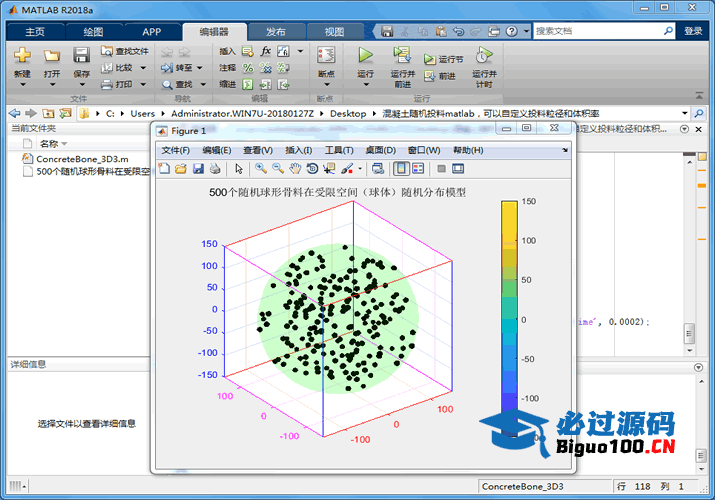
Task: Switch to the Publish (发布) tab
Action: 275,31
